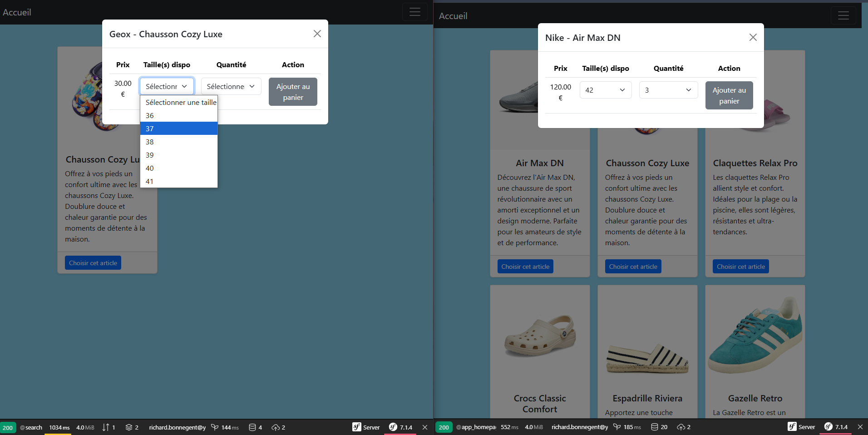Click the Crocs Classic Comfort title
The image size is (868, 435).
pyautogui.click(x=540, y=404)
